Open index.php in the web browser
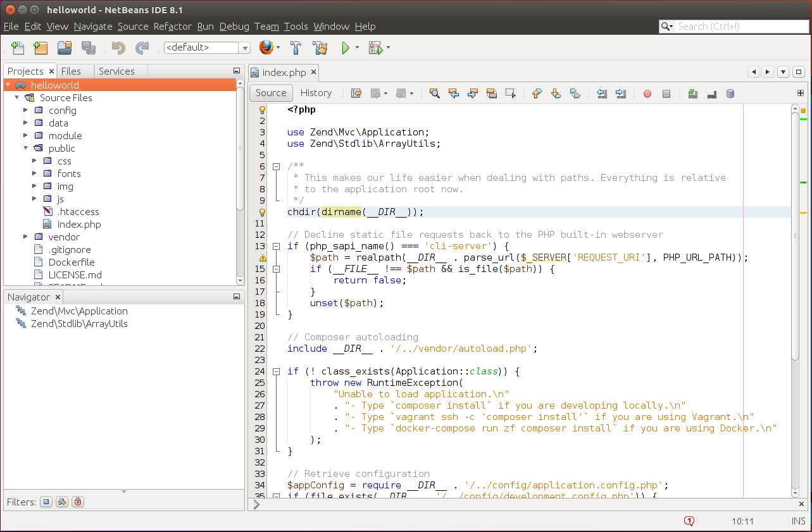 [266, 47]
